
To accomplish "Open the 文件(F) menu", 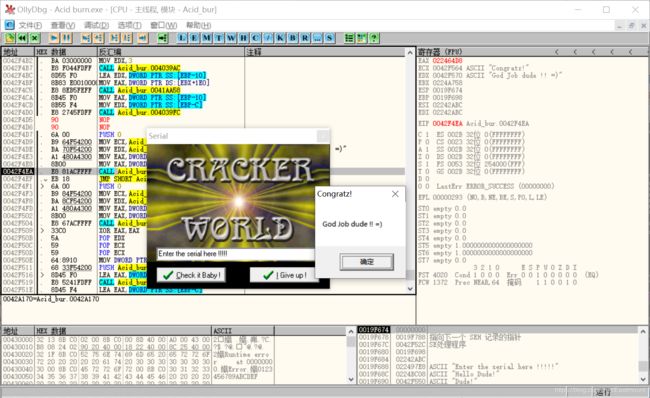I will (x=30, y=25).
